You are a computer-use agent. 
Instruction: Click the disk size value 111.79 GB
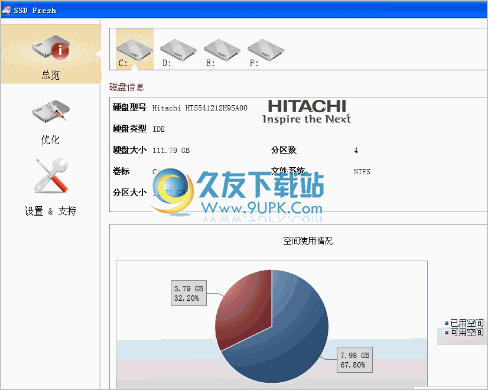click(171, 150)
